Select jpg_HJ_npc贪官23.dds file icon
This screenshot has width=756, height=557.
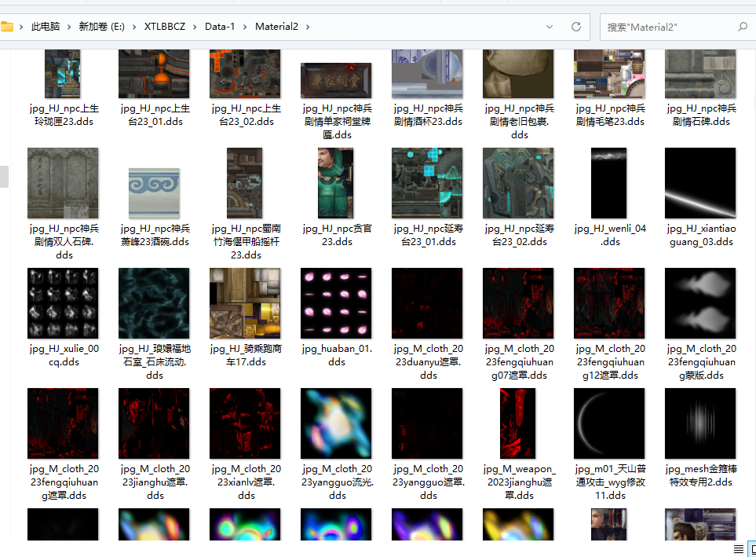point(336,183)
